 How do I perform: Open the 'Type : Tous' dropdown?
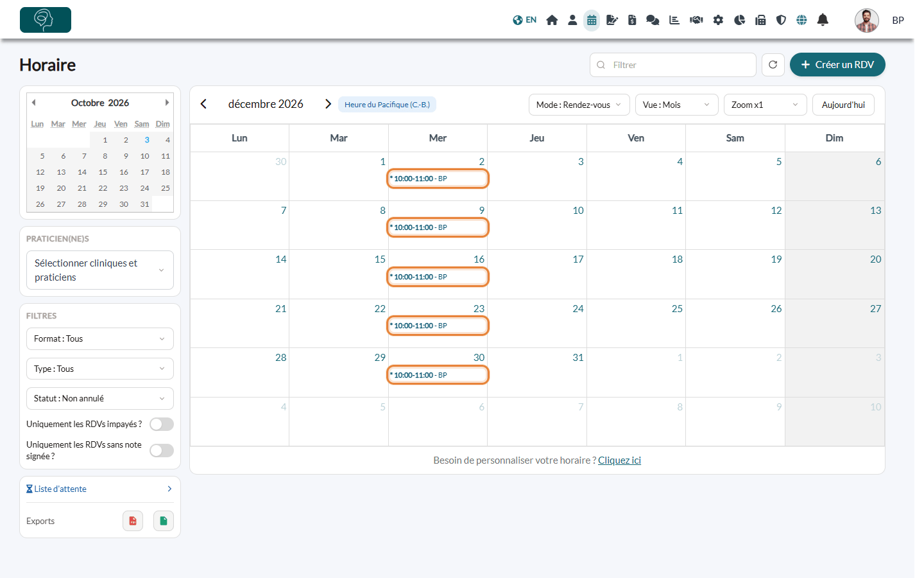click(x=100, y=369)
